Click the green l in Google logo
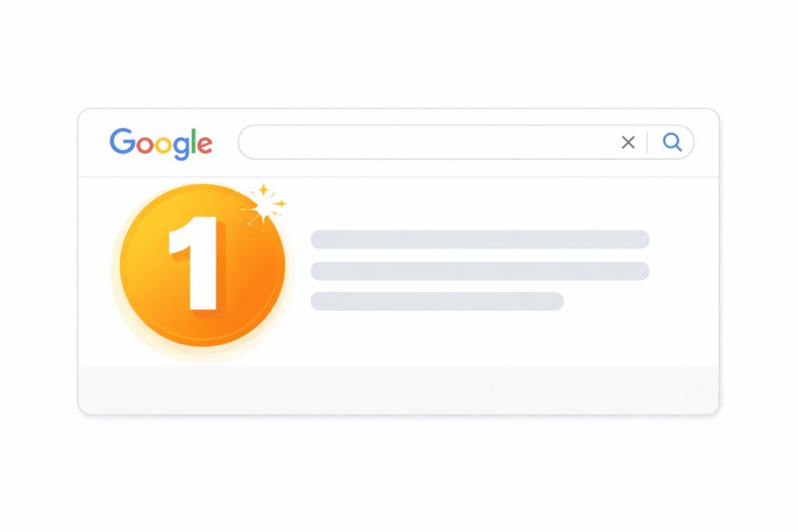The width and height of the screenshot is (798, 532). pyautogui.click(x=192, y=141)
